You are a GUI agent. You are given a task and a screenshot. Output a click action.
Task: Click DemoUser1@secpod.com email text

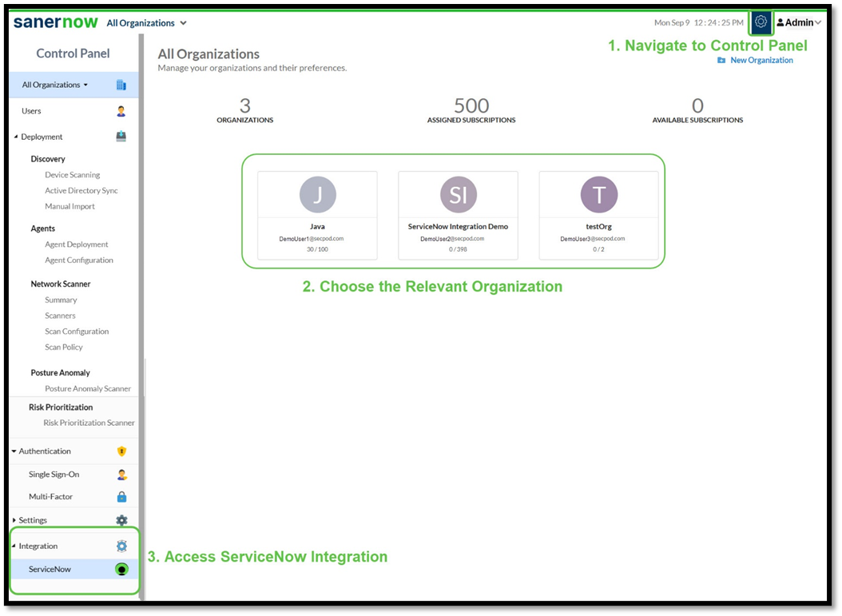point(312,239)
